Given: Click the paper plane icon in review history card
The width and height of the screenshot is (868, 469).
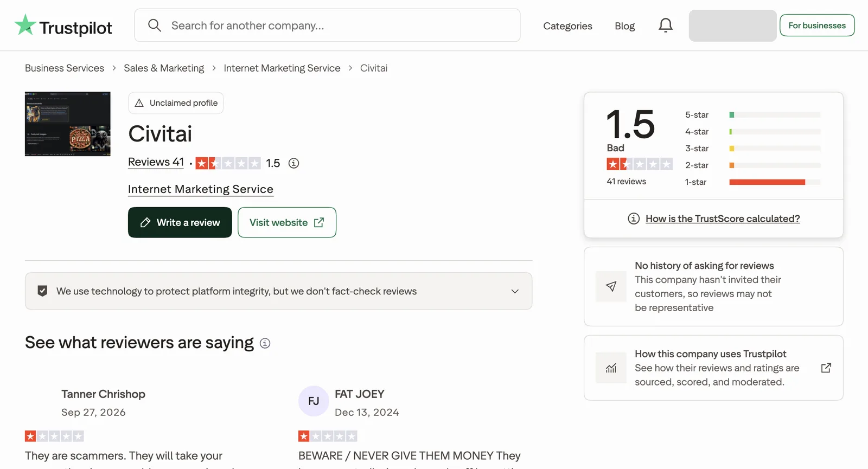Looking at the screenshot, I should (611, 286).
